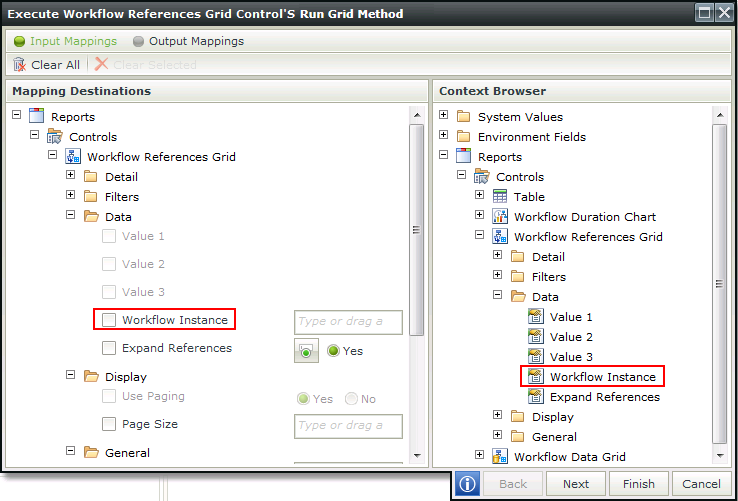Viewport: 738px width, 501px height.
Task: Select Workflow Instance in the Context Browser
Action: (602, 377)
